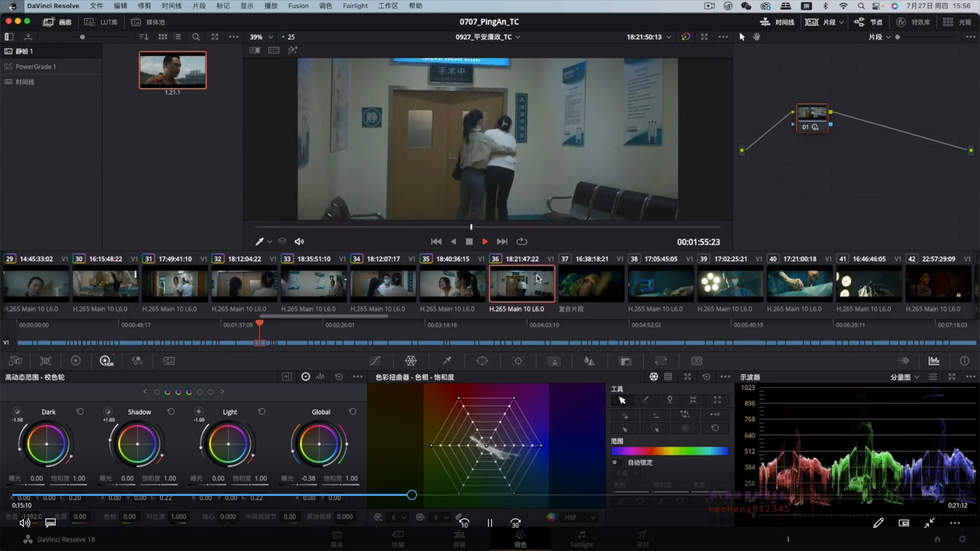Toggle the auto-lock (自动锁定) option

pyautogui.click(x=616, y=463)
